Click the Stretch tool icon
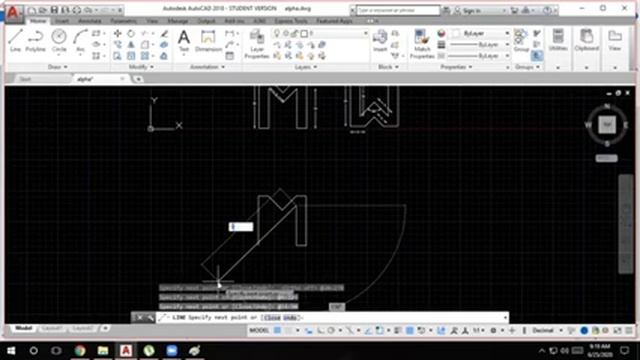The image size is (640, 360). click(x=118, y=56)
